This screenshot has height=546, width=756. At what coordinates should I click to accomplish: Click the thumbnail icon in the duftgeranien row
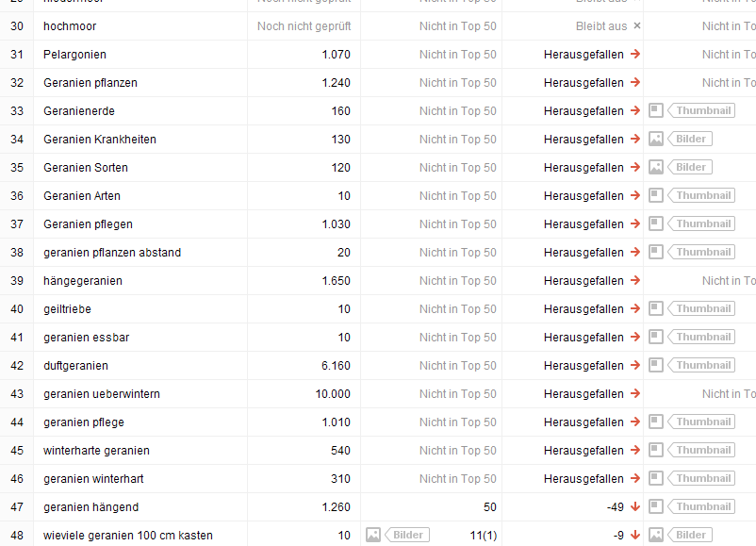tap(656, 365)
